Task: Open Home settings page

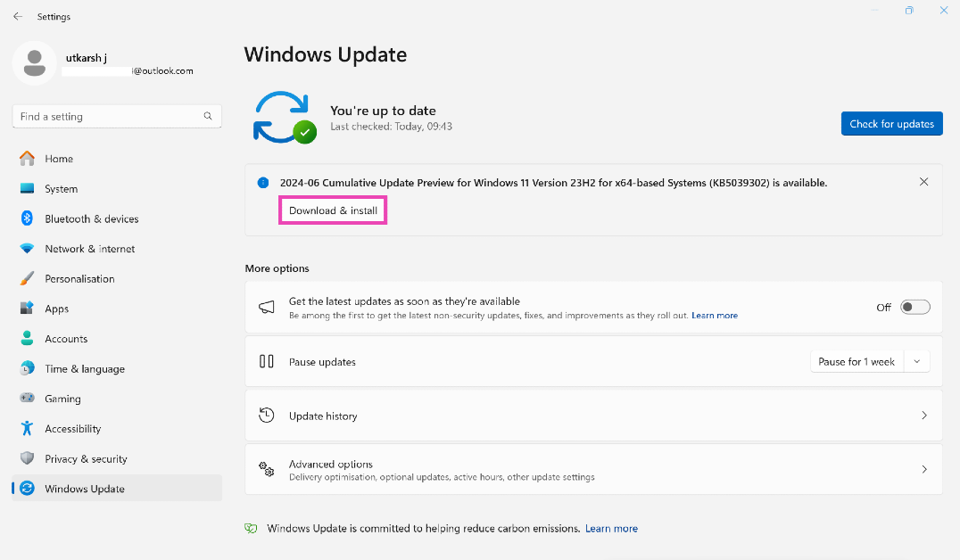Action: coord(117,159)
